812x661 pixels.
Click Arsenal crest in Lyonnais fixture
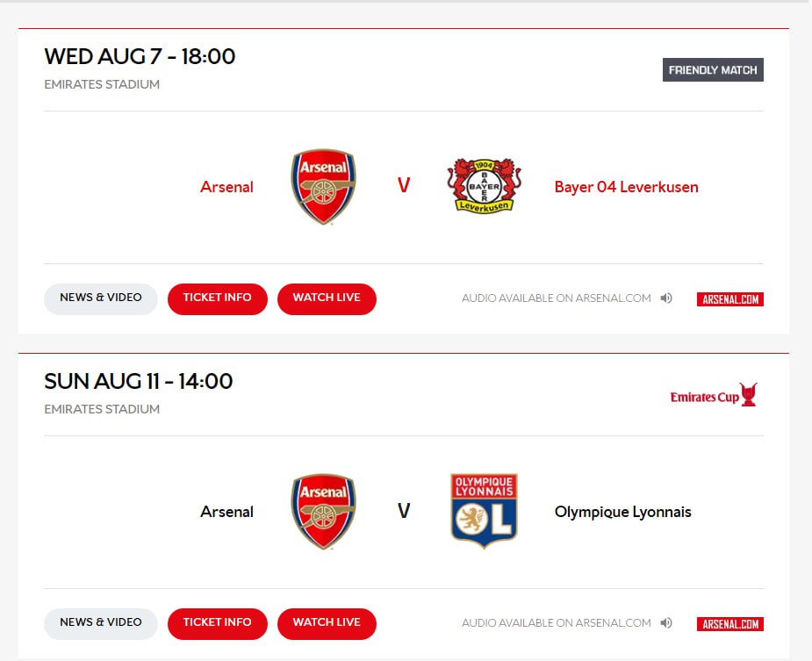pyautogui.click(x=323, y=511)
